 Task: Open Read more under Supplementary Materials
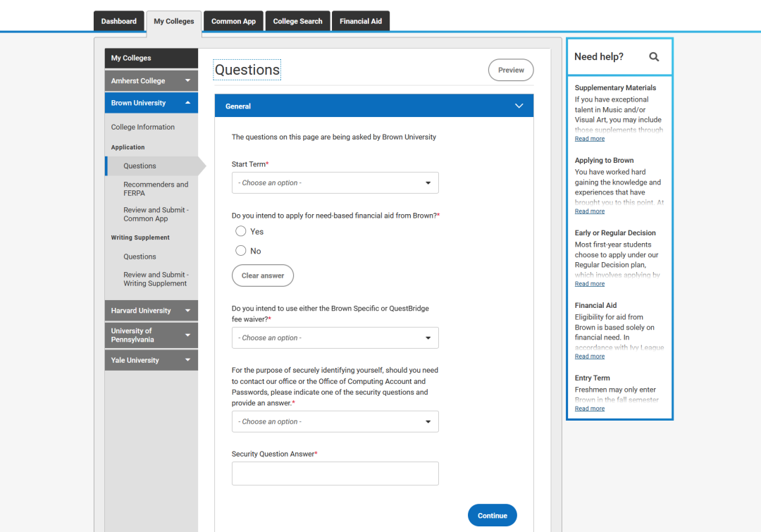coord(590,138)
